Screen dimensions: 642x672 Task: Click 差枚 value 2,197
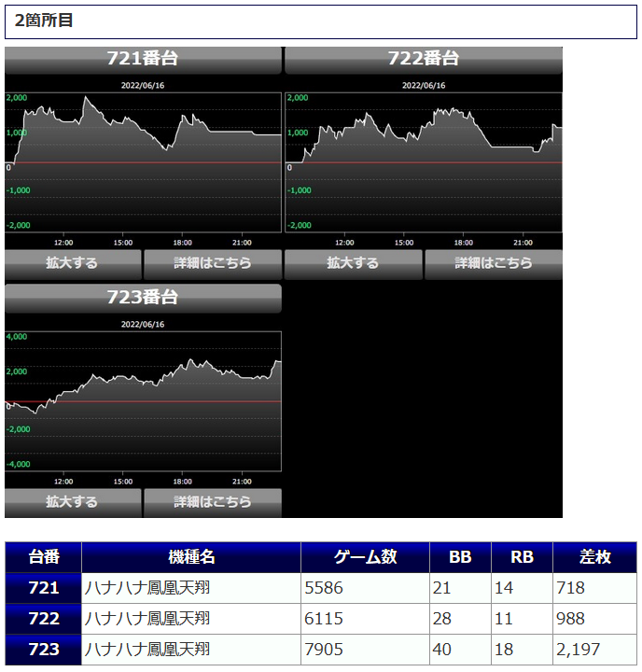click(579, 650)
